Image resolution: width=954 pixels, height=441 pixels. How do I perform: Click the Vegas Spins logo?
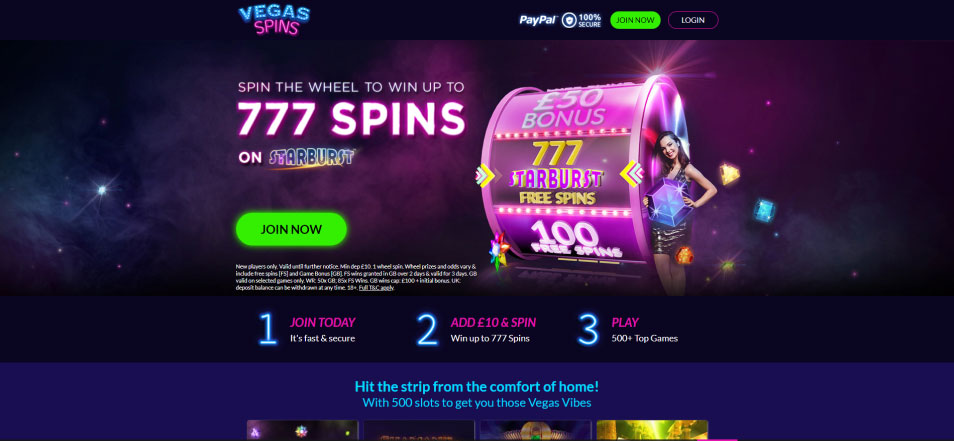click(x=274, y=19)
